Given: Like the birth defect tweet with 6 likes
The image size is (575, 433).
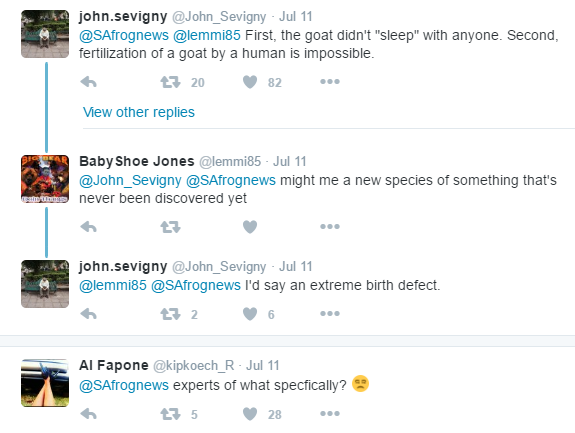Looking at the screenshot, I should 250,314.
